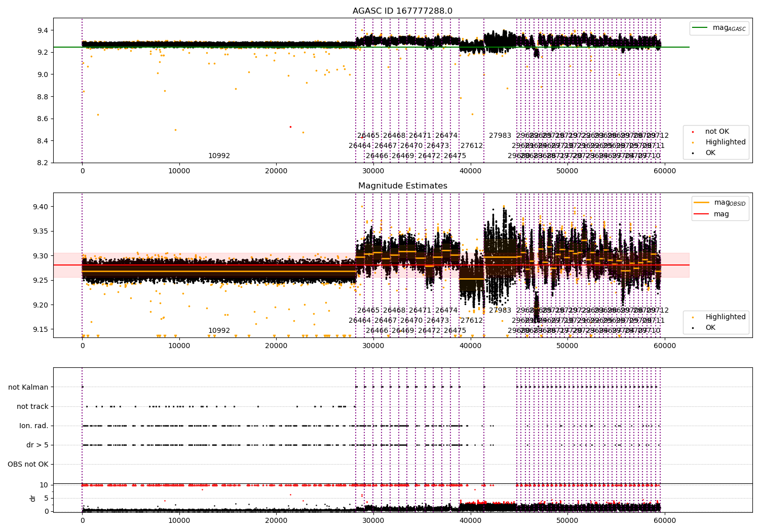This screenshot has height=532, width=760.
Task: Click the 'not track' axis label
Action: (x=32, y=406)
